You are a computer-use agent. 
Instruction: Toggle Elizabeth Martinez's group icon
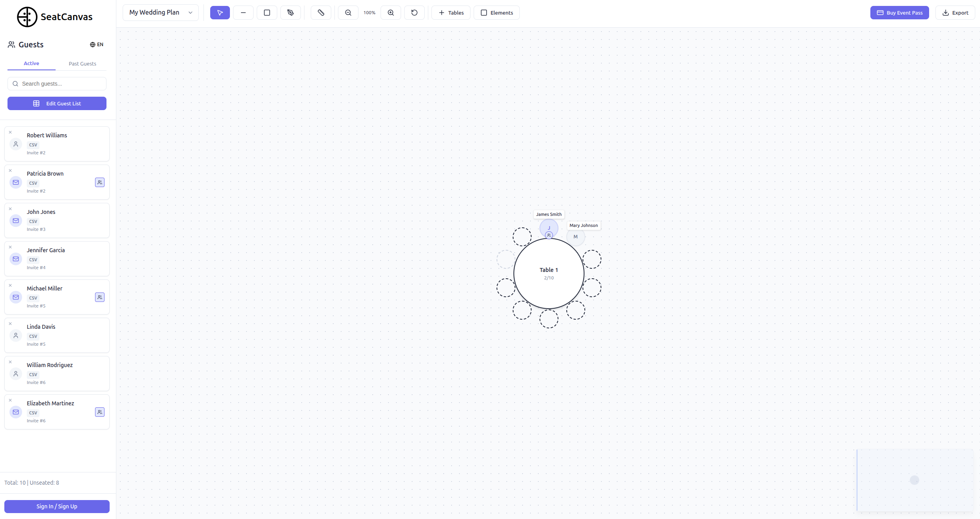[x=100, y=412]
